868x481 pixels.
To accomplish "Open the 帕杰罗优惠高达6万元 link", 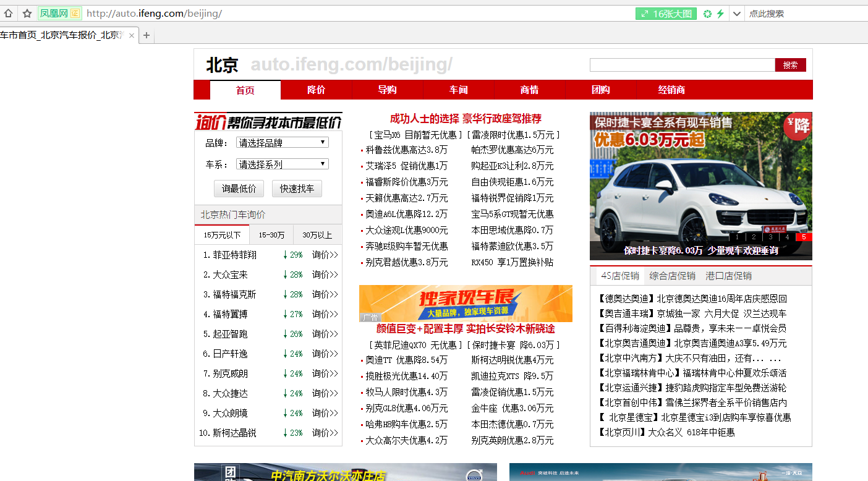I will point(513,150).
